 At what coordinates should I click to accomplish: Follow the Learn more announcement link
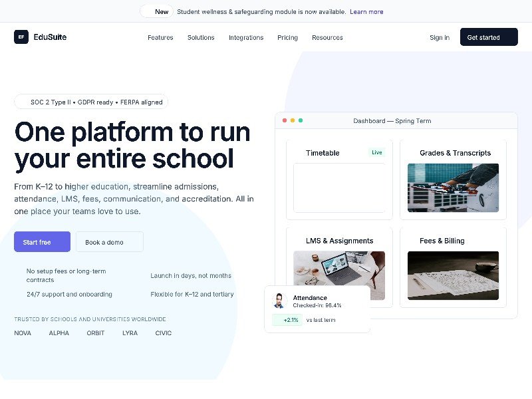(x=366, y=11)
